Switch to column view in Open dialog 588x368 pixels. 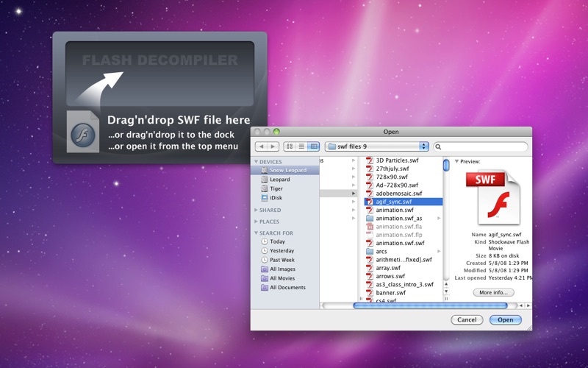(314, 146)
